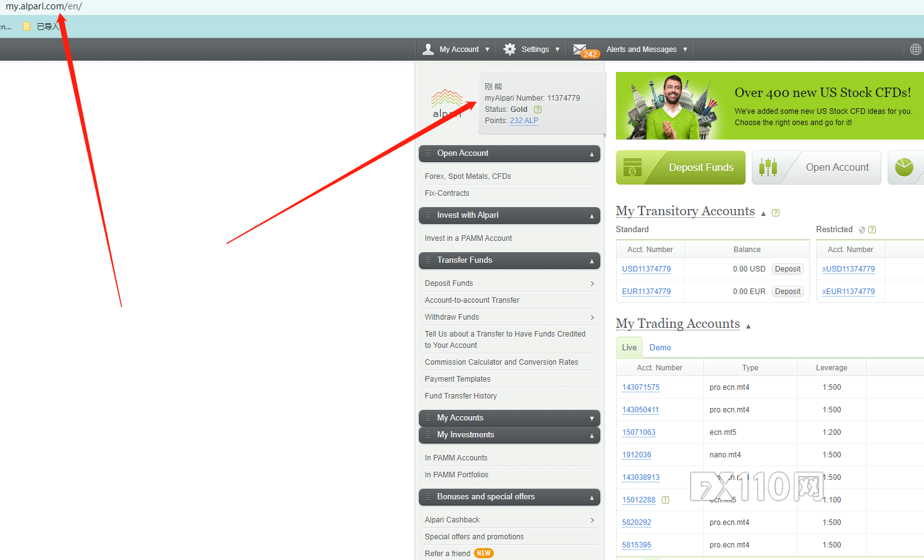Open Commission Calculator and Conversion Rates
The width and height of the screenshot is (924, 560).
[501, 362]
